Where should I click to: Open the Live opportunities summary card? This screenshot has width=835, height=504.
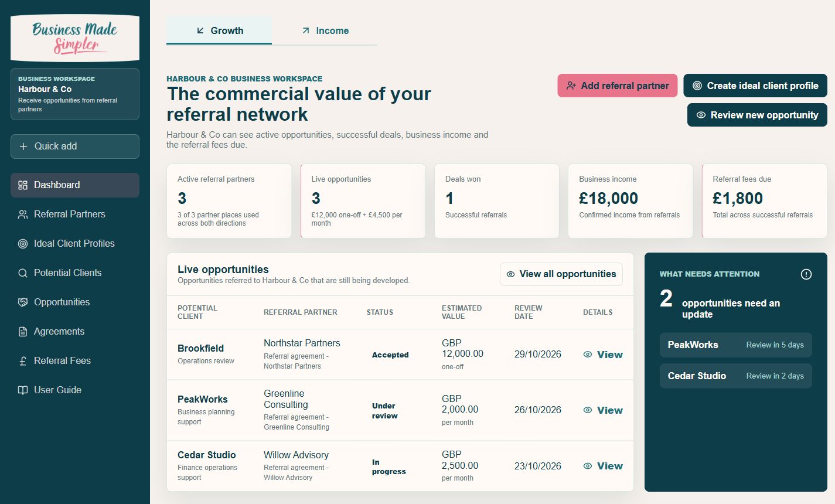point(363,201)
